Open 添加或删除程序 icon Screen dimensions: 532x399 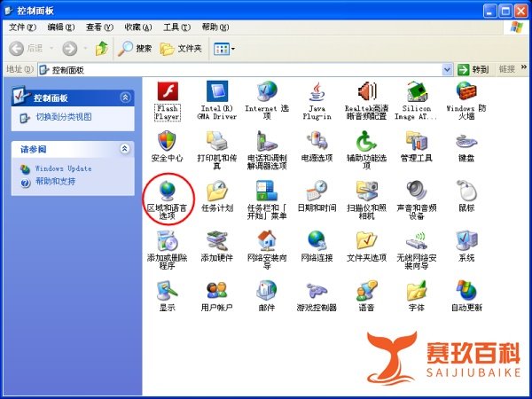pyautogui.click(x=168, y=250)
